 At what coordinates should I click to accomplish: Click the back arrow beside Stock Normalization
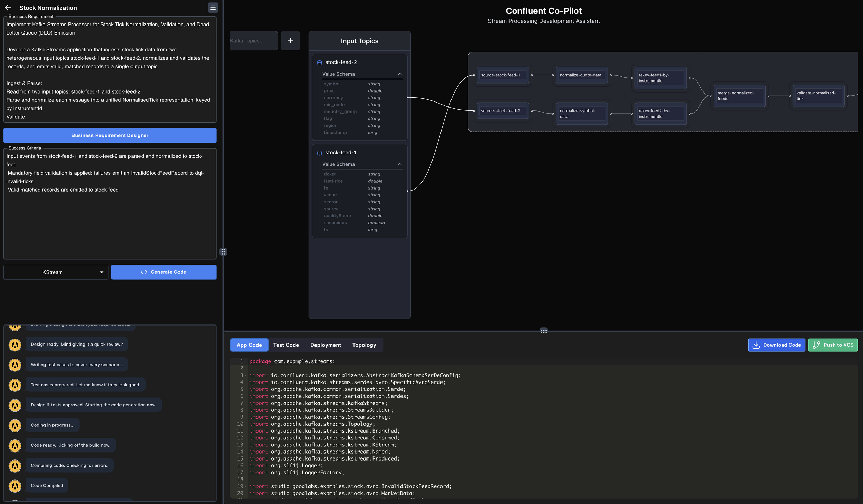pos(8,8)
